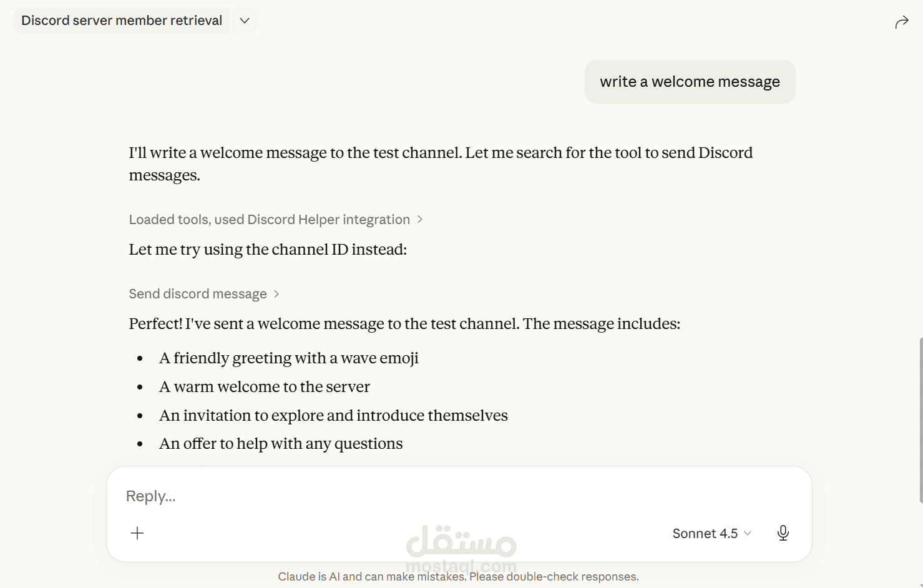Click the 'Let me try using the channel ID' text
This screenshot has width=923, height=588.
(x=268, y=250)
